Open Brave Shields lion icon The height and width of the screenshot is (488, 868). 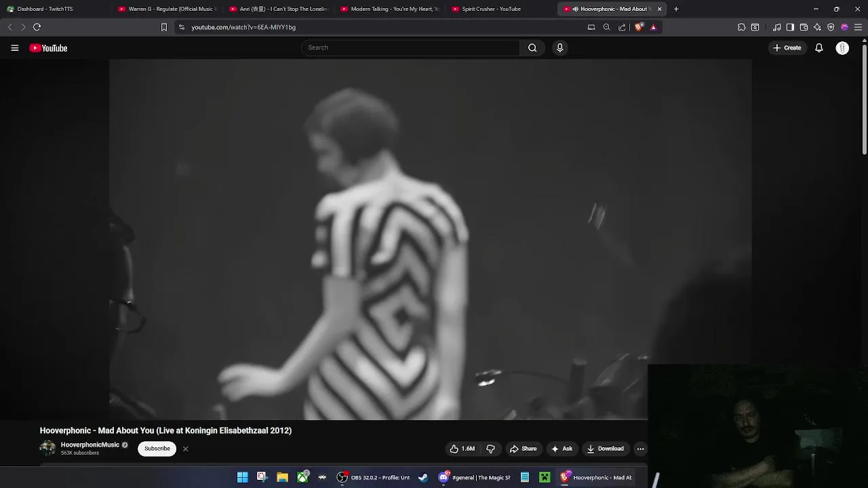coord(639,27)
